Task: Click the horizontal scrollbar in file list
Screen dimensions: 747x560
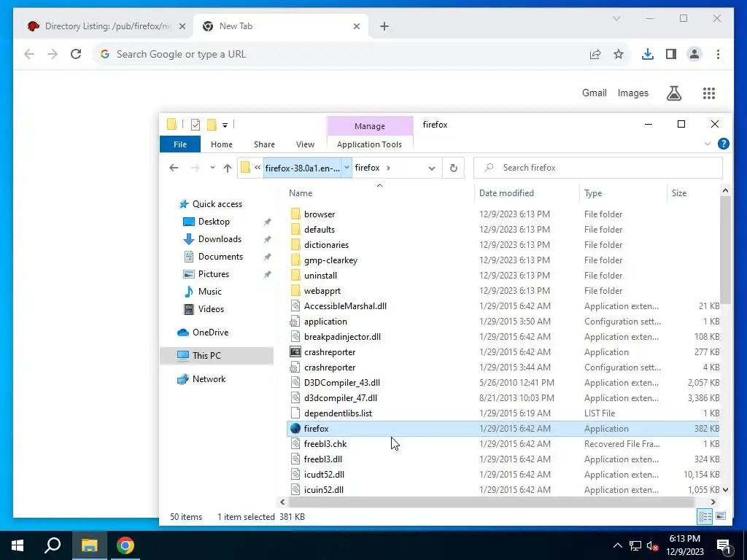Action: [491, 502]
